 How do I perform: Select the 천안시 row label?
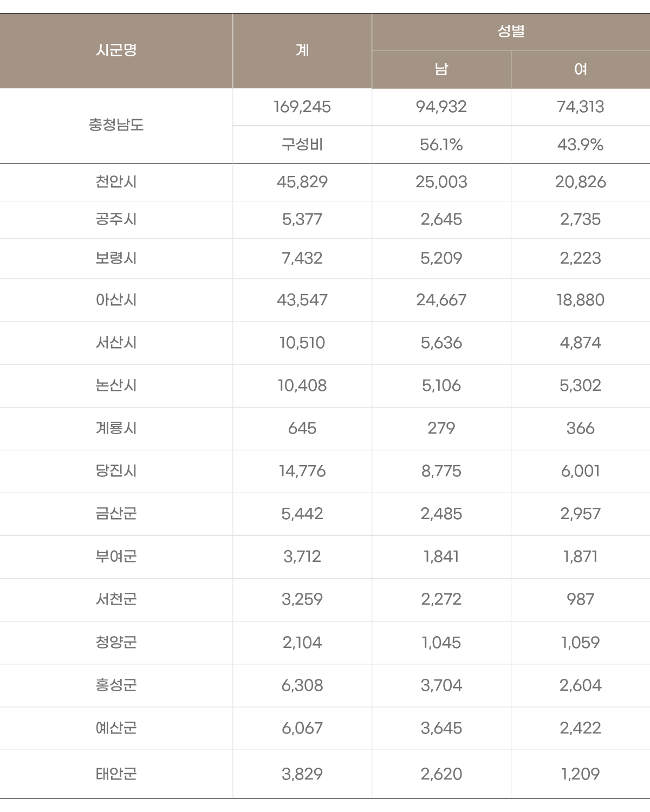coord(116,182)
